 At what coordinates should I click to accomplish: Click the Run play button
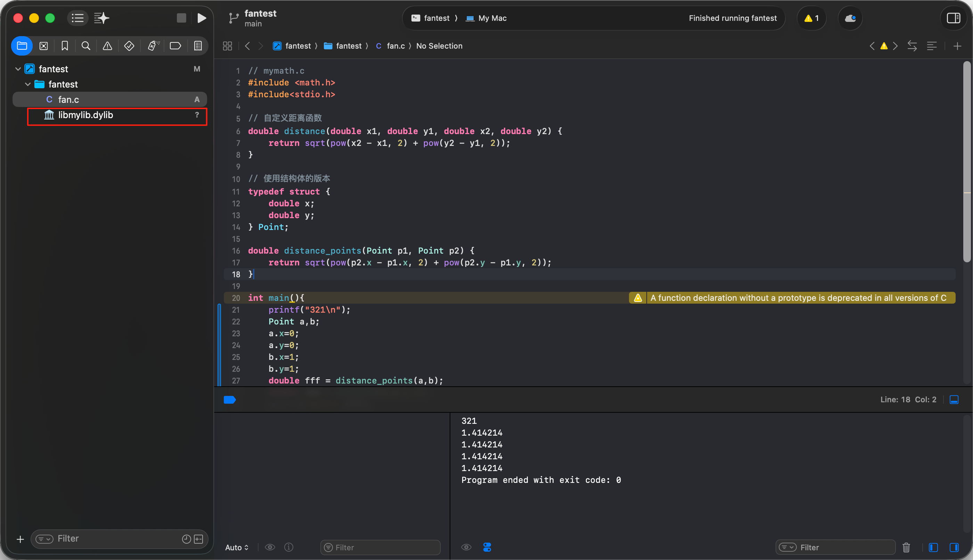pyautogui.click(x=202, y=18)
